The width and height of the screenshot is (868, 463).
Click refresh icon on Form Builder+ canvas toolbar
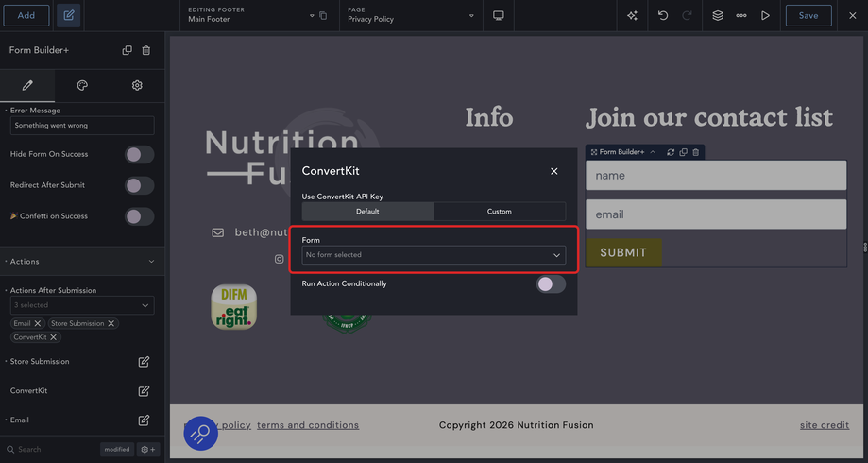coord(671,152)
